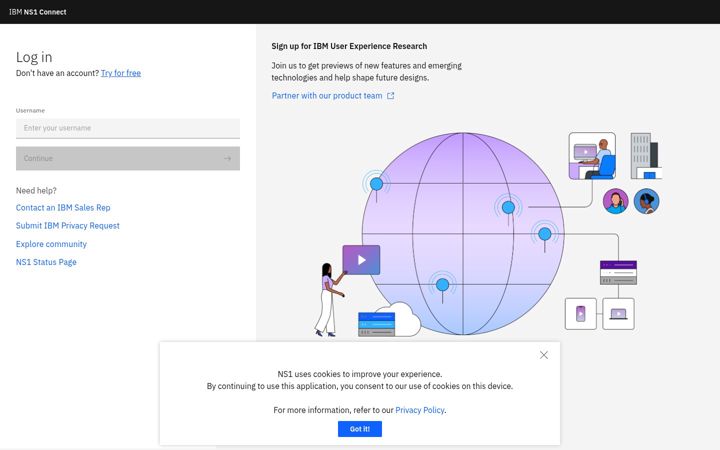Focus the Enter your username field
Viewport: 720px width, 450px height.
(x=128, y=128)
